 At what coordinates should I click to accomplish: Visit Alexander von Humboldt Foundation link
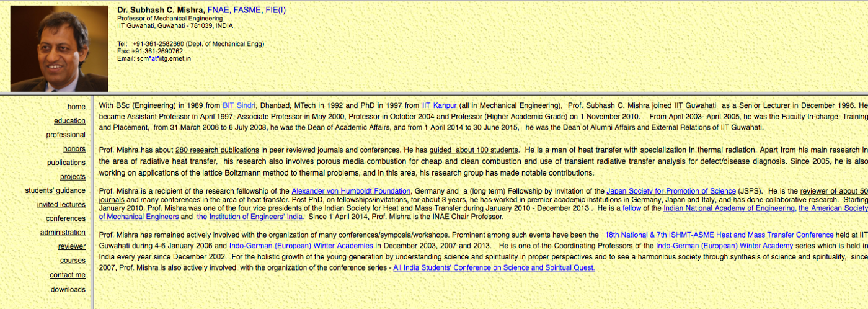[351, 191]
